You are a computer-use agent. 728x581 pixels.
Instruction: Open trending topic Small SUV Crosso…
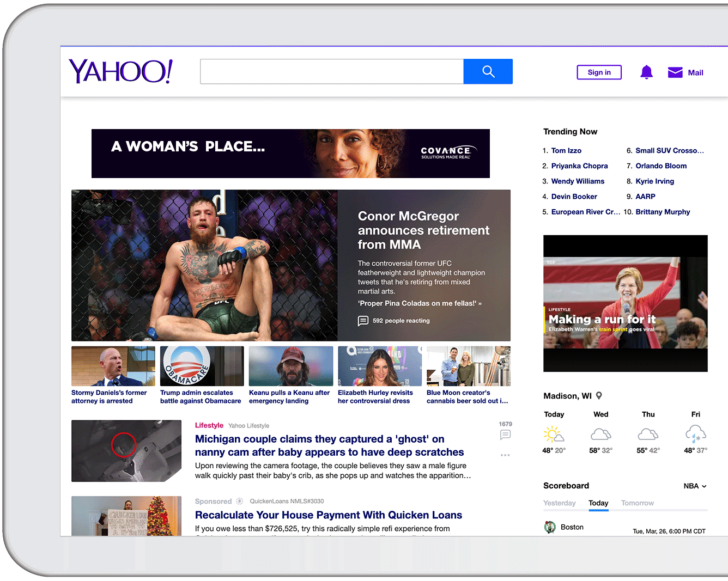670,150
